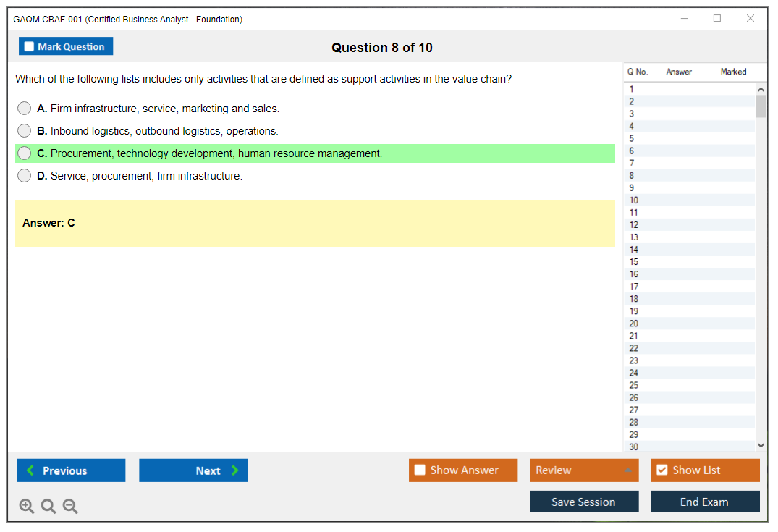Tick the Mark Question checkbox
The image size is (778, 532).
(x=29, y=46)
